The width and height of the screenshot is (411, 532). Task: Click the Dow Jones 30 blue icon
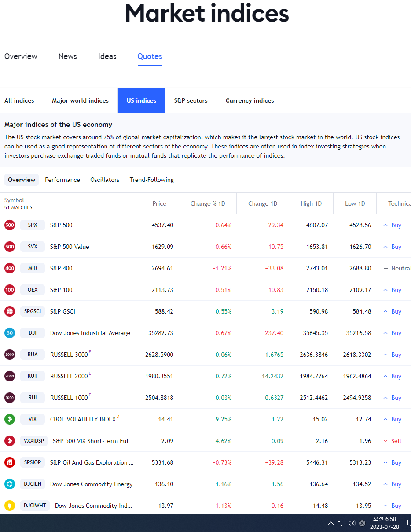click(x=10, y=333)
